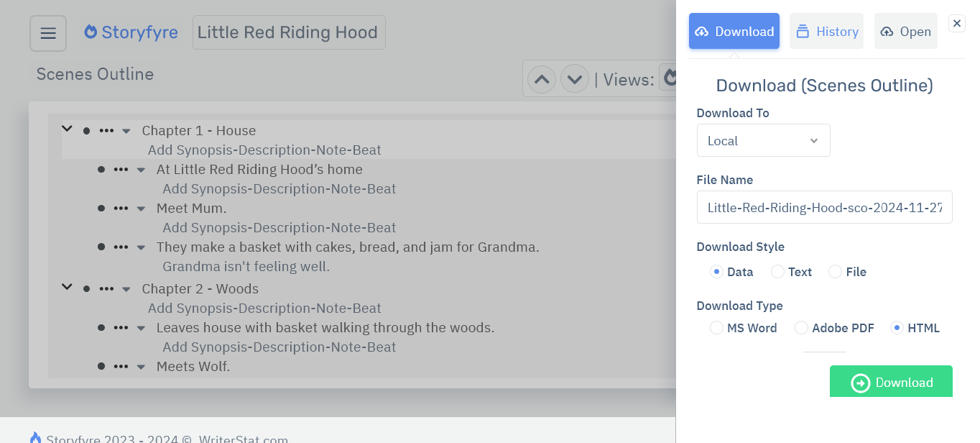Screen dimensions: 980x443
Task: Move scene up with up-arrow icon
Action: click(542, 79)
